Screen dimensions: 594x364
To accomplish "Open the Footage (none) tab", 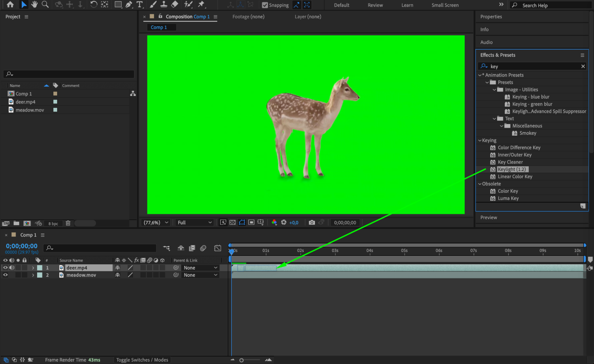I will tap(248, 17).
